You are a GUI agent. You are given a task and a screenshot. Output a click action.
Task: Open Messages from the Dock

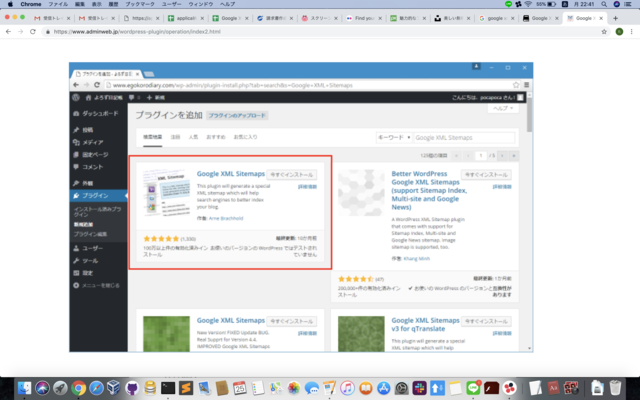pyautogui.click(x=311, y=388)
